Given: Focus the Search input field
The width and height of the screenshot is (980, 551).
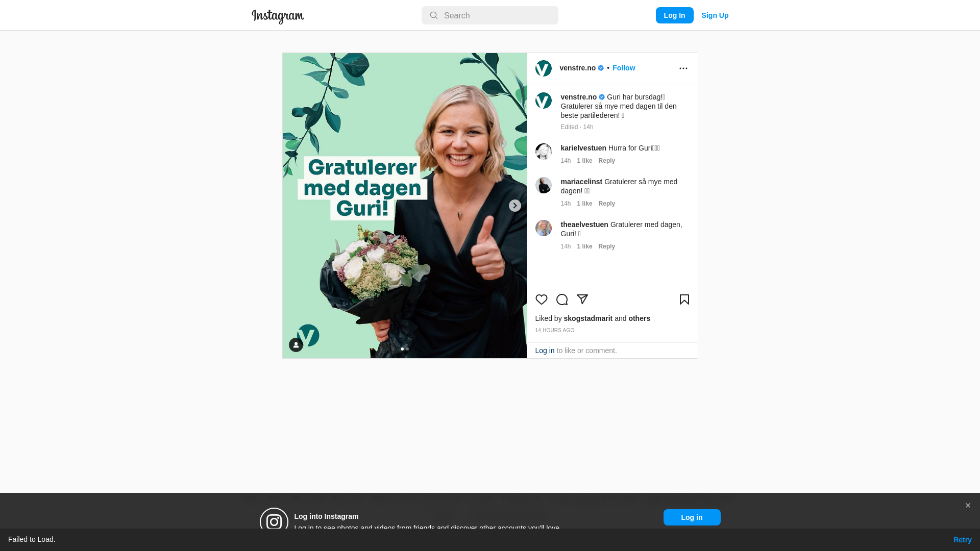Looking at the screenshot, I should [490, 15].
